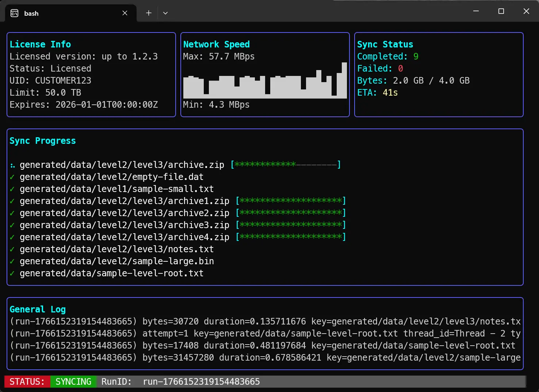This screenshot has width=539, height=392.
Task: Click the archive4.zip file path
Action: click(x=125, y=237)
